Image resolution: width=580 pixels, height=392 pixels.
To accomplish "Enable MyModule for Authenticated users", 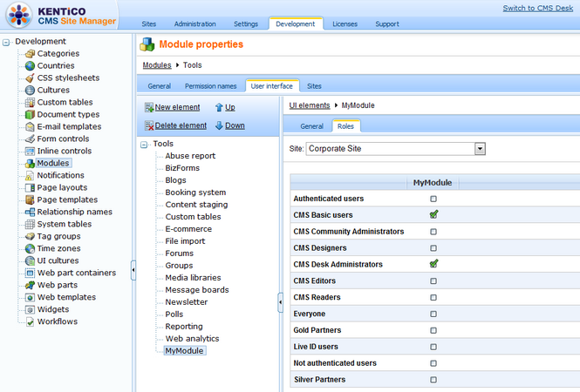I will click(433, 199).
